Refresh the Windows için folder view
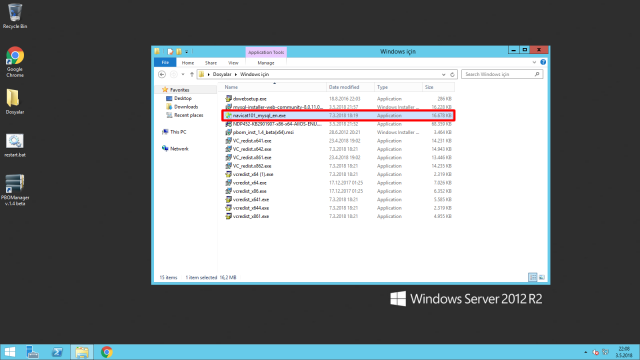640x360 pixels. point(452,74)
